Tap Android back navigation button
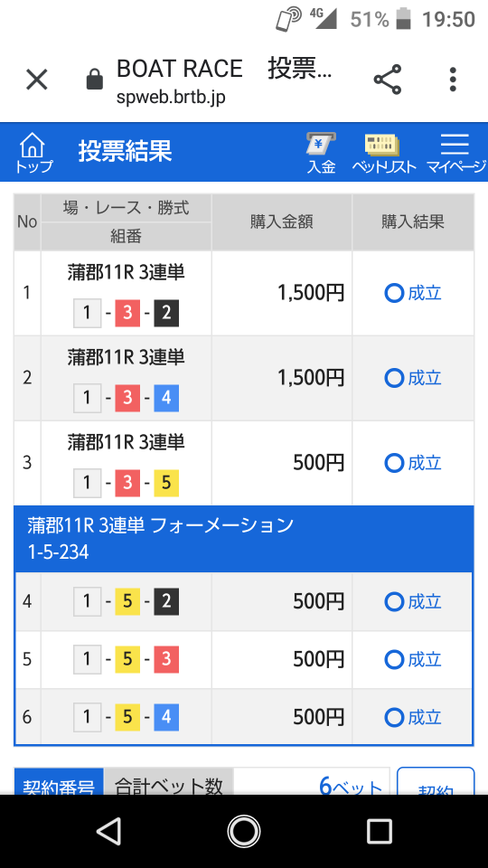488x868 pixels. [108, 831]
